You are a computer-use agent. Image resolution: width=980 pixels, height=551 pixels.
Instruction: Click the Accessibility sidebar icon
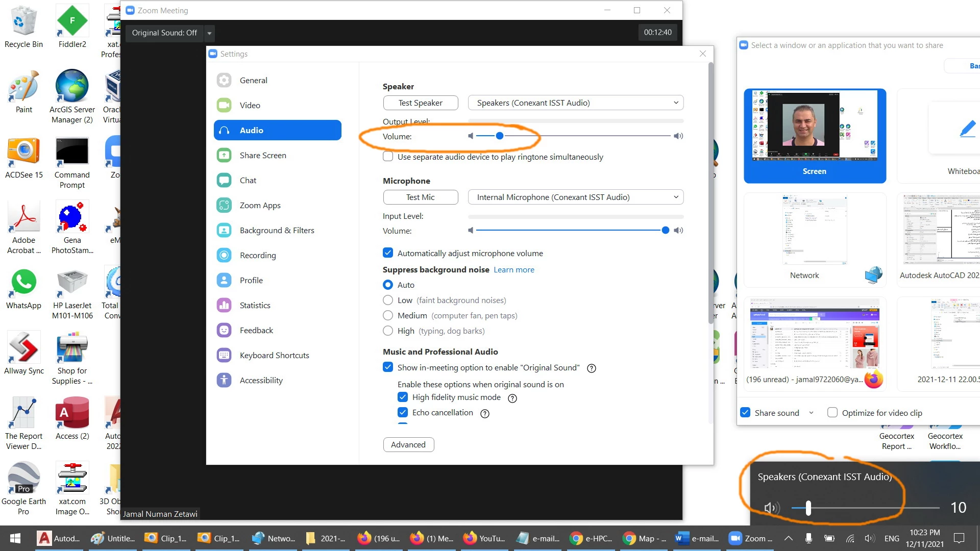[x=224, y=380]
